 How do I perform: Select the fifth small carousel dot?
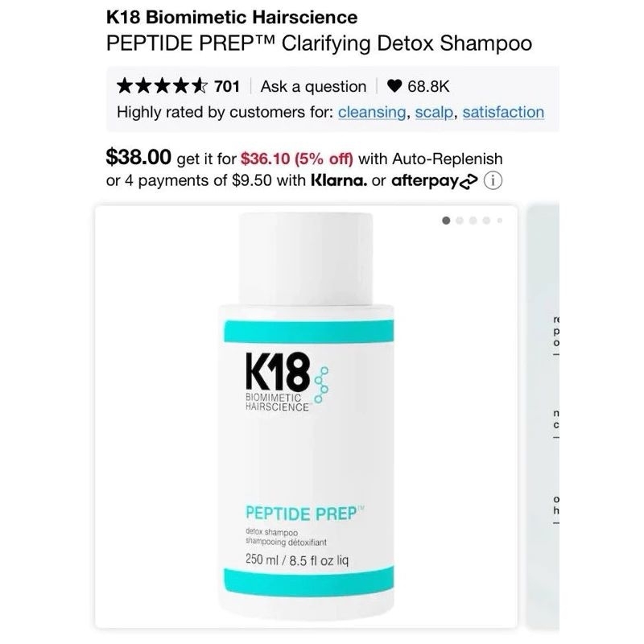(500, 221)
